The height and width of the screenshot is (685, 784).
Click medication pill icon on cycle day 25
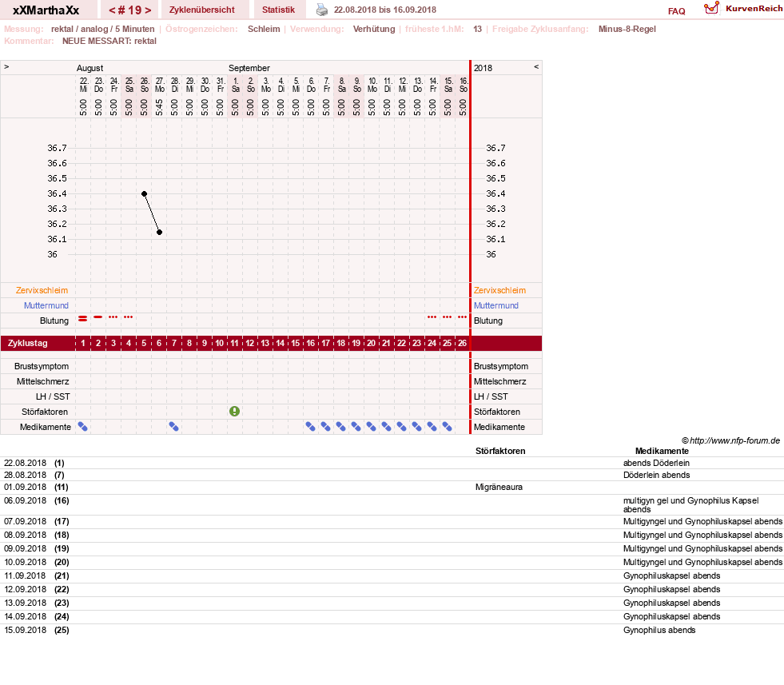point(447,427)
